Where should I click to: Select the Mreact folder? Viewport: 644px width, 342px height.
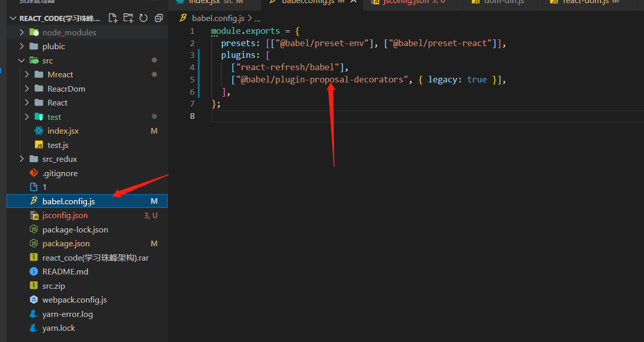(60, 74)
